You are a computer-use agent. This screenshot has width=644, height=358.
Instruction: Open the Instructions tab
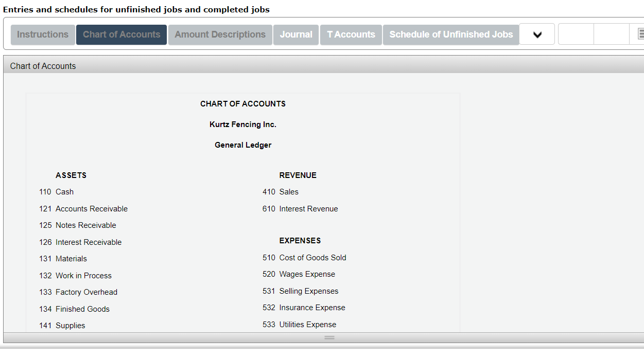43,34
